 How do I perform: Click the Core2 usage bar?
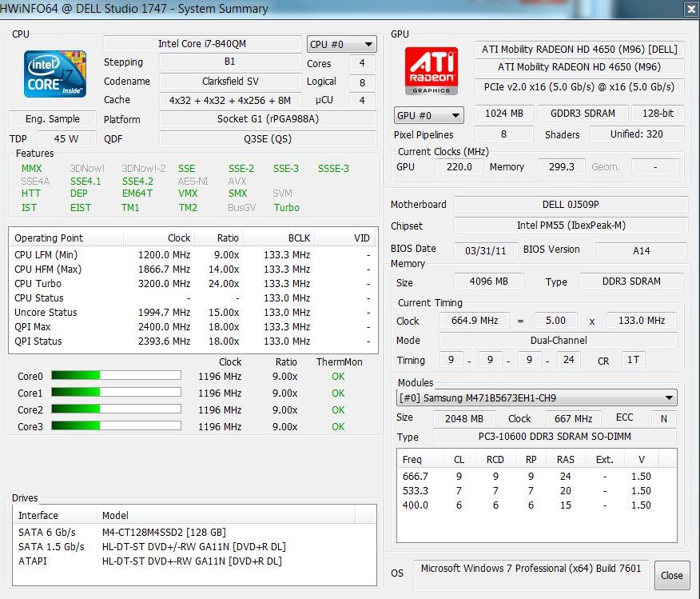tap(116, 409)
